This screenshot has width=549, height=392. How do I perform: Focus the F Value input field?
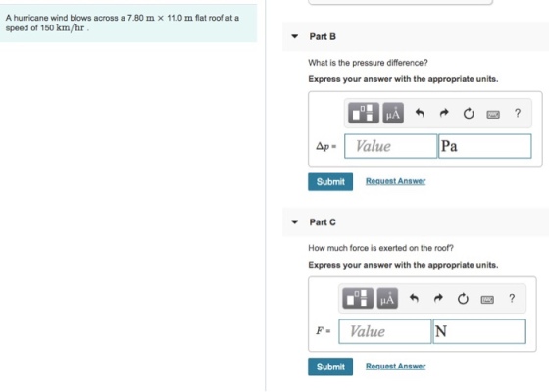coord(384,331)
